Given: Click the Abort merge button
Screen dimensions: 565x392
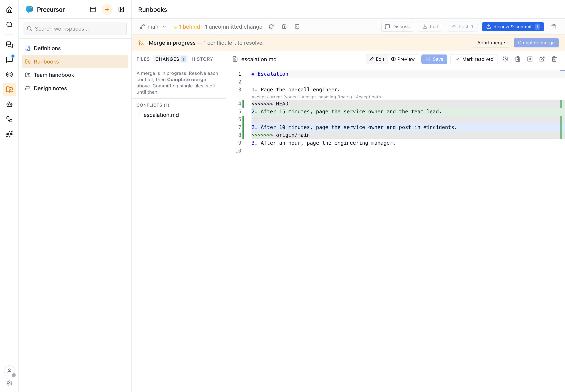Looking at the screenshot, I should 491,43.
